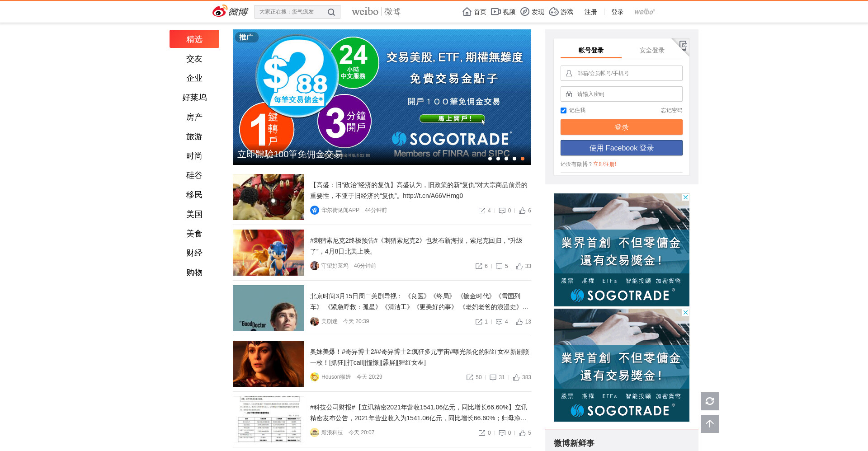868x451 pixels.
Task: Repost the 刺猬索尼克2 post
Action: click(479, 266)
